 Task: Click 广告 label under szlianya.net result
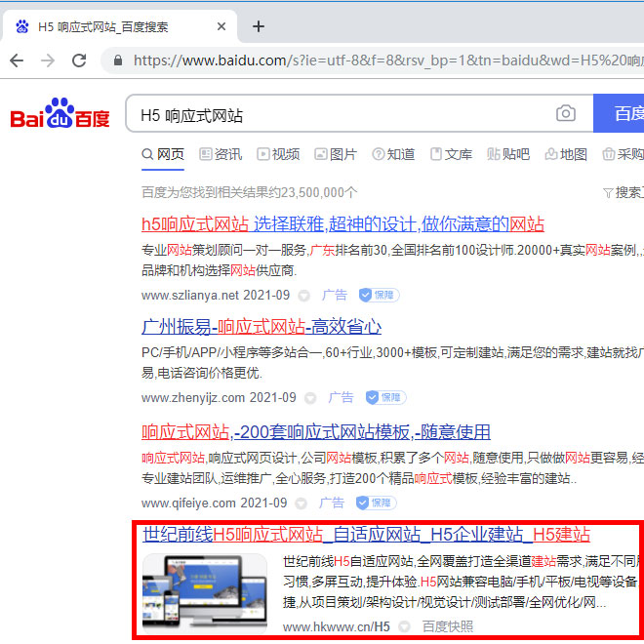tap(335, 295)
